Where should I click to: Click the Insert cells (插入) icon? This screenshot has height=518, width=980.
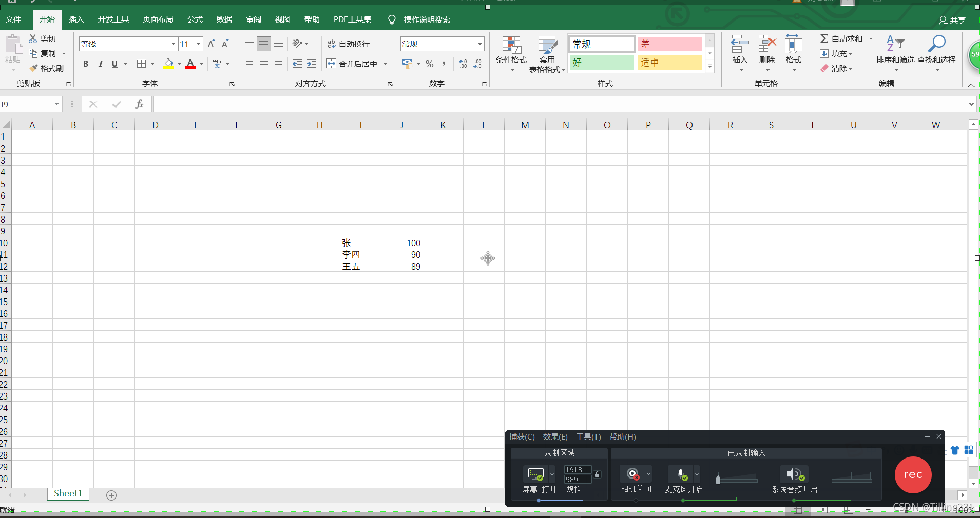point(740,45)
